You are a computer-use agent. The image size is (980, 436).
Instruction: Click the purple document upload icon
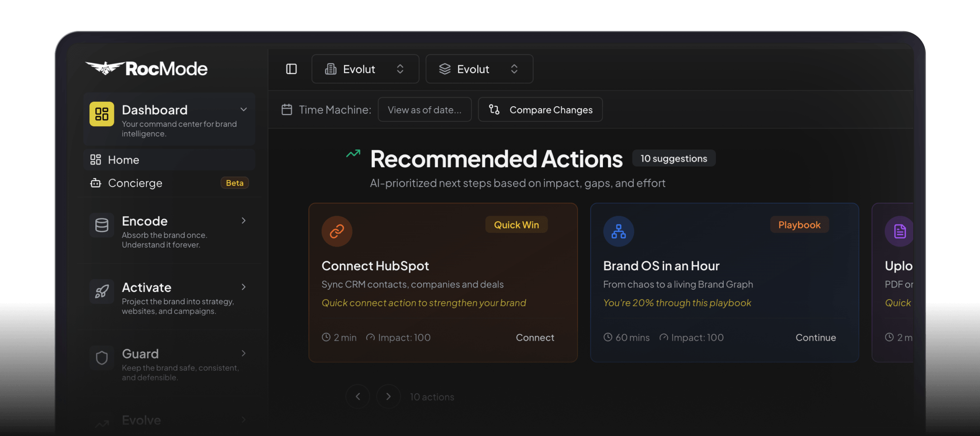tap(900, 231)
